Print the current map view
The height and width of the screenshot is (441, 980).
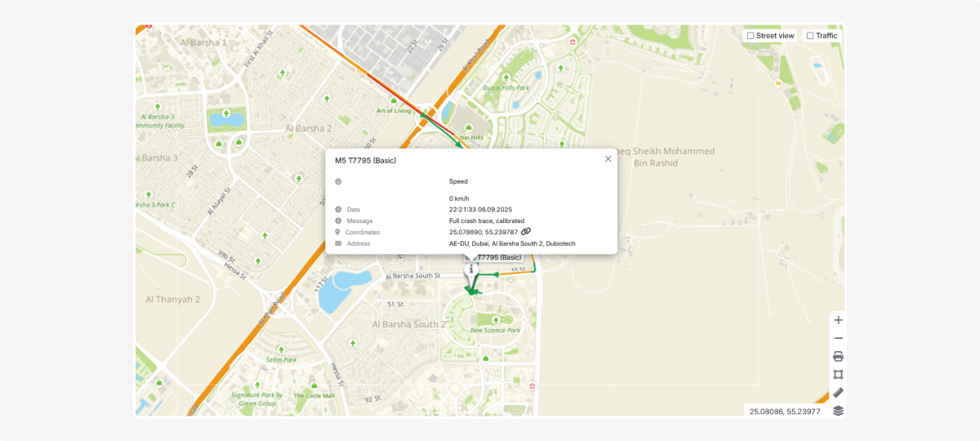838,356
